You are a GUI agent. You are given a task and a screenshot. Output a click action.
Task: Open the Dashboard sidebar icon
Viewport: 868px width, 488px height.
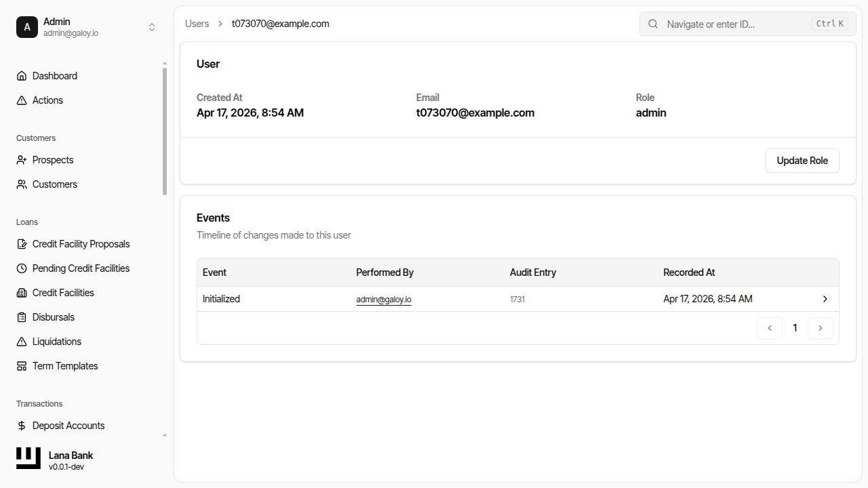(21, 75)
